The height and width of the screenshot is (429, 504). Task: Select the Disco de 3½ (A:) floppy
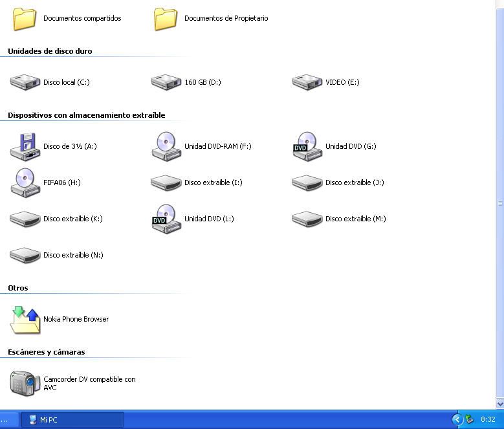[x=25, y=146]
